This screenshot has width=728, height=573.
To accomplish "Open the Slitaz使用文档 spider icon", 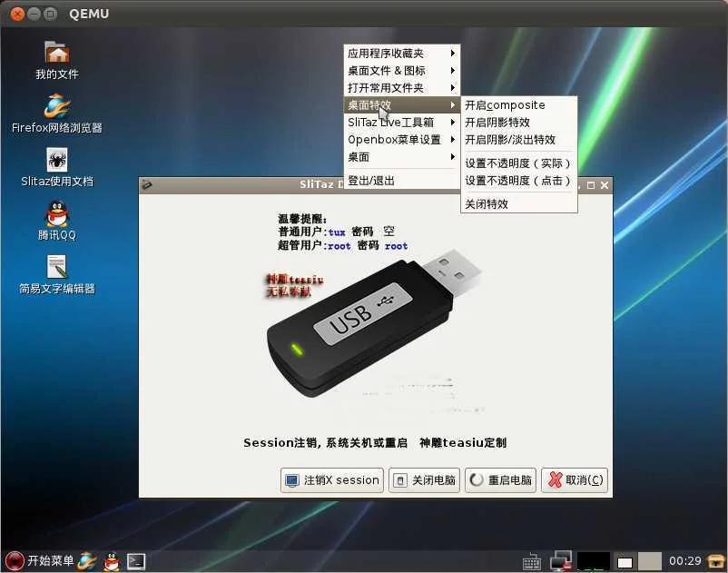I will [57, 168].
